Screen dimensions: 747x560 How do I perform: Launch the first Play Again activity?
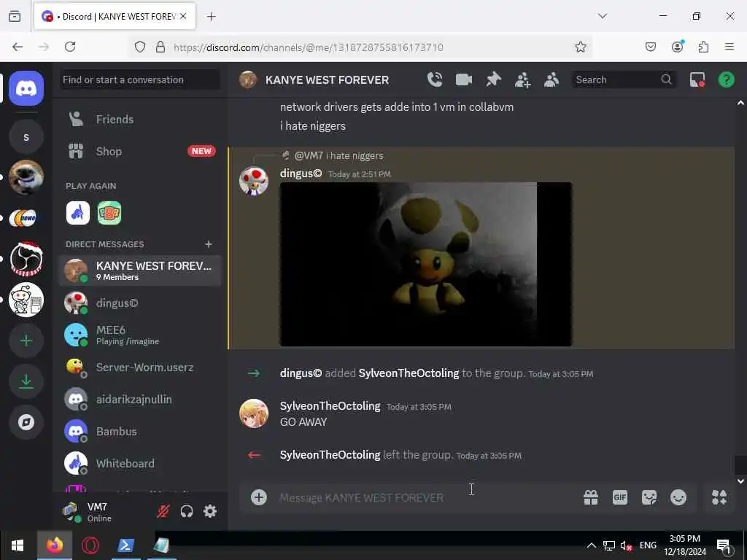pyautogui.click(x=77, y=213)
